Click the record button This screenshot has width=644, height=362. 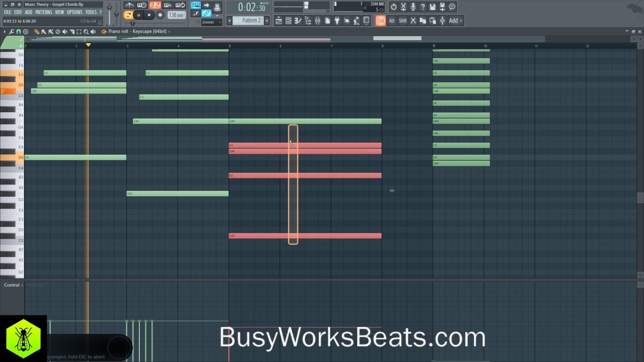click(x=160, y=15)
